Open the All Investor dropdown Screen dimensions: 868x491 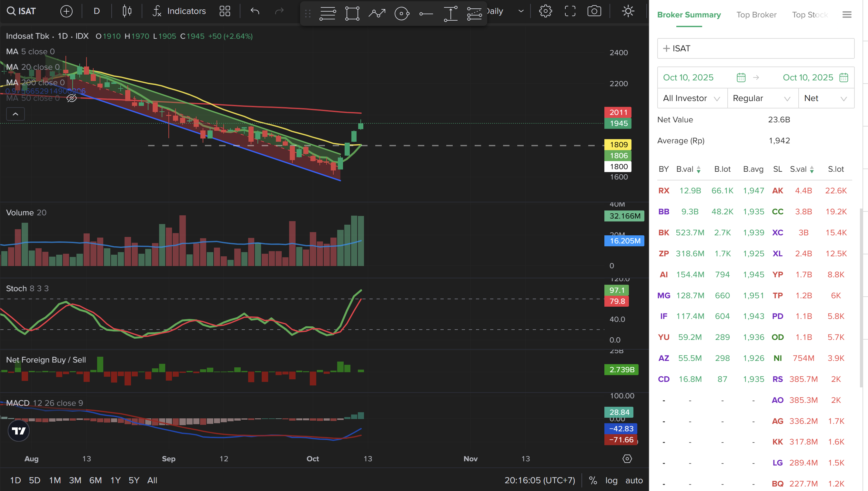tap(691, 98)
